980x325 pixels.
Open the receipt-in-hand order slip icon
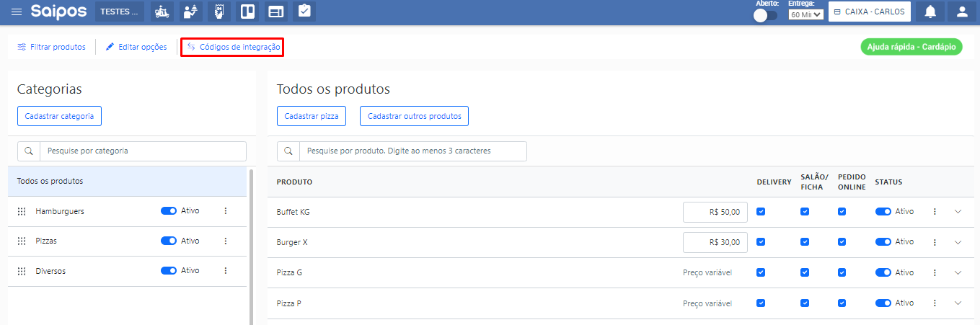tap(219, 12)
